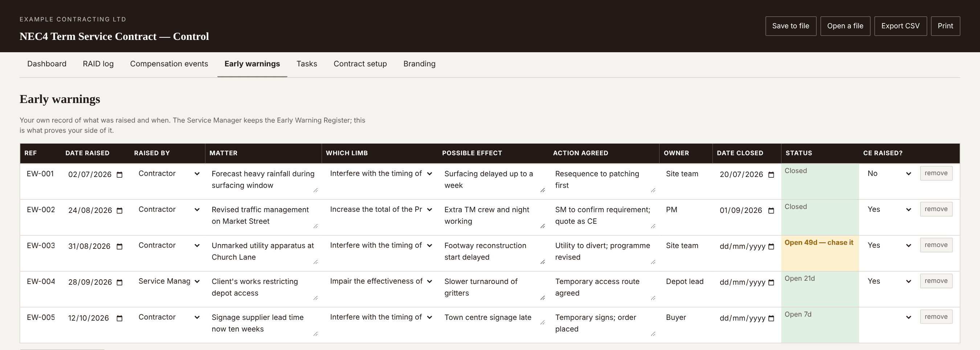The image size is (980, 350).
Task: Remove the EW-003 row
Action: click(936, 245)
